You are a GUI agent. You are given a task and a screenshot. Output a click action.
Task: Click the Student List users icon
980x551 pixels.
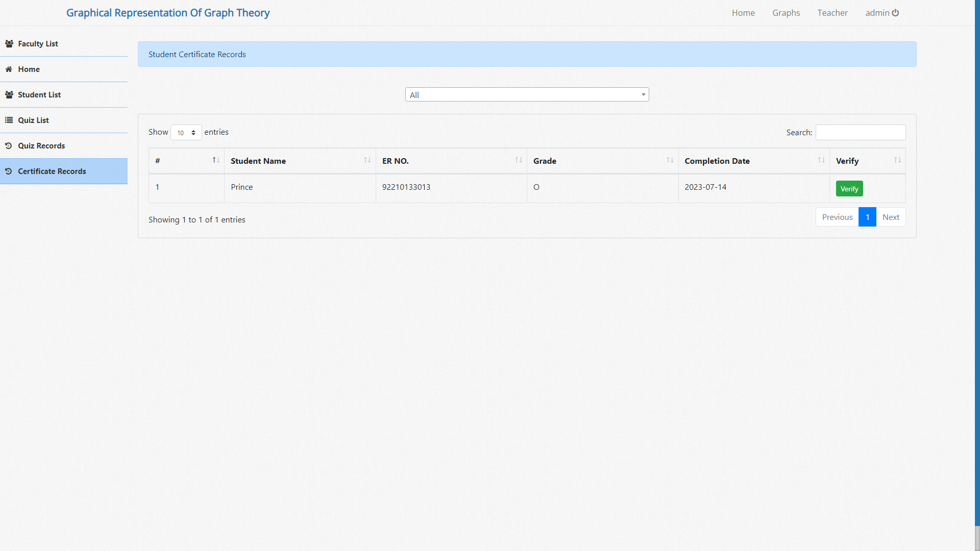[x=9, y=95]
